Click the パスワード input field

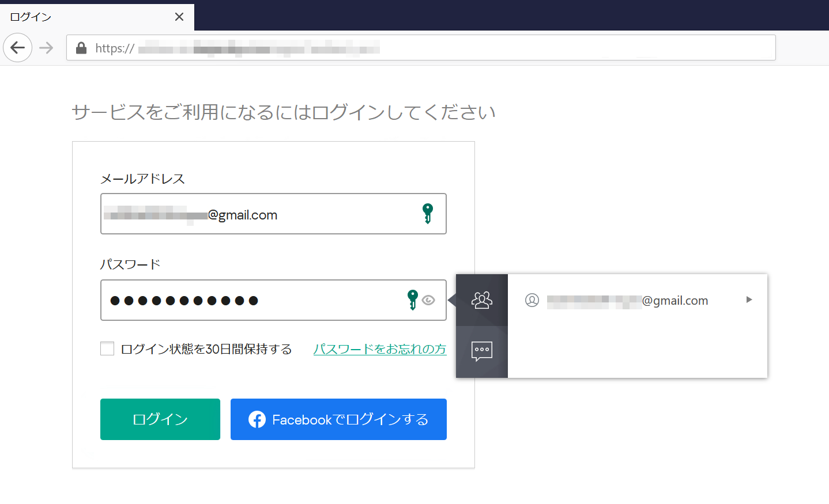coord(273,300)
